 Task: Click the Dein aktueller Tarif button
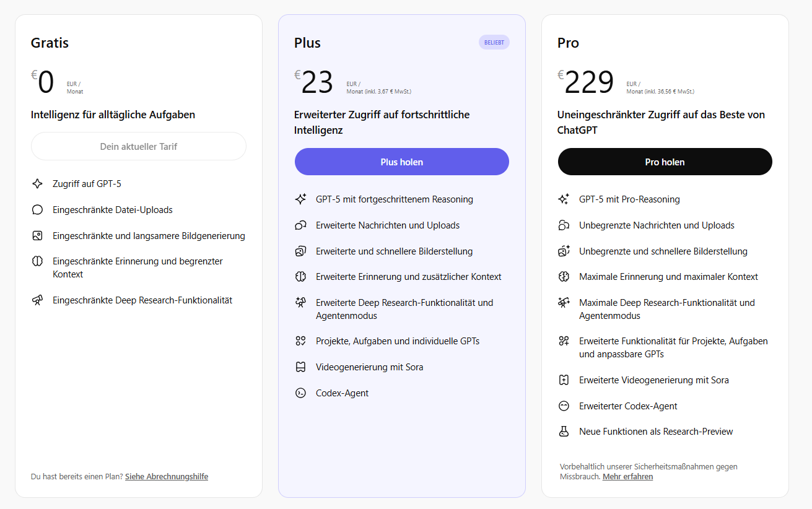[x=138, y=146]
